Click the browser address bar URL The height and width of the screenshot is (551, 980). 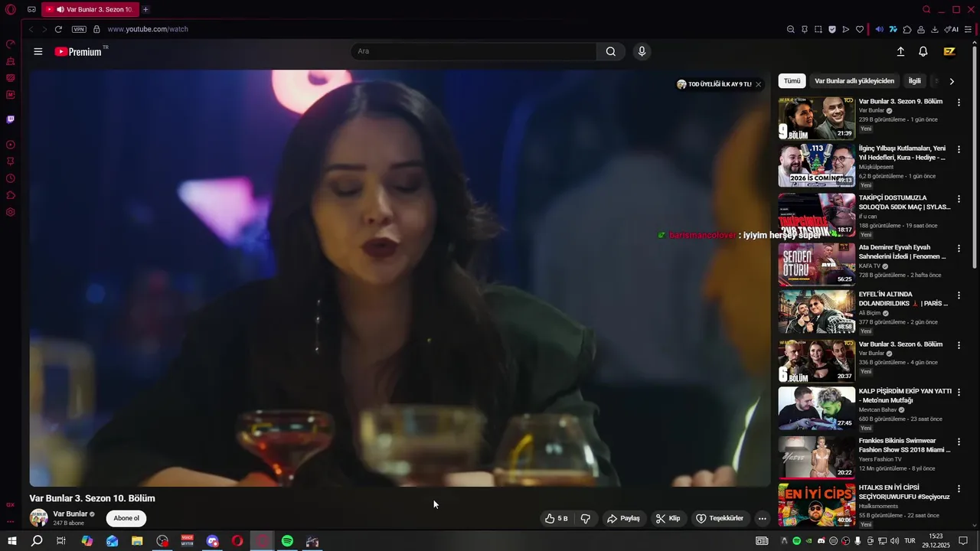148,29
